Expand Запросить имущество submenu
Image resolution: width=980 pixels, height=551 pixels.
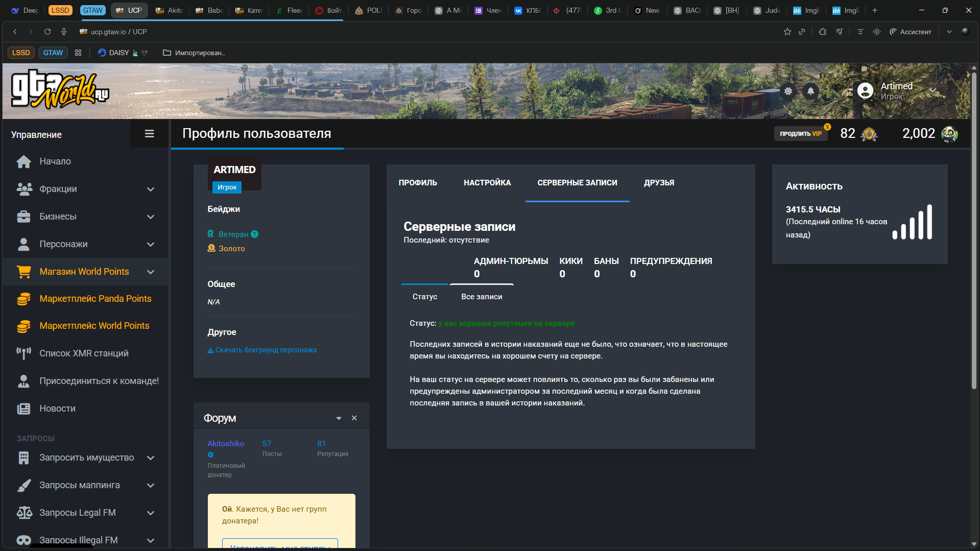click(x=150, y=458)
